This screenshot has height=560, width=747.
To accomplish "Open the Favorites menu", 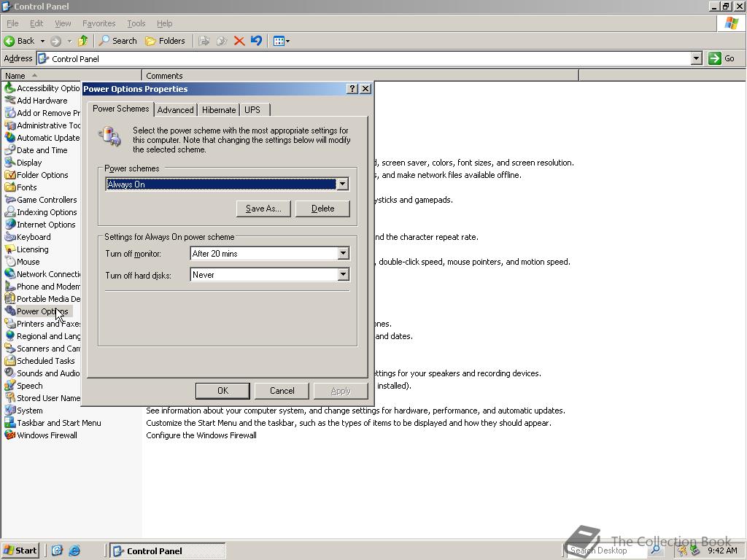I will click(98, 23).
